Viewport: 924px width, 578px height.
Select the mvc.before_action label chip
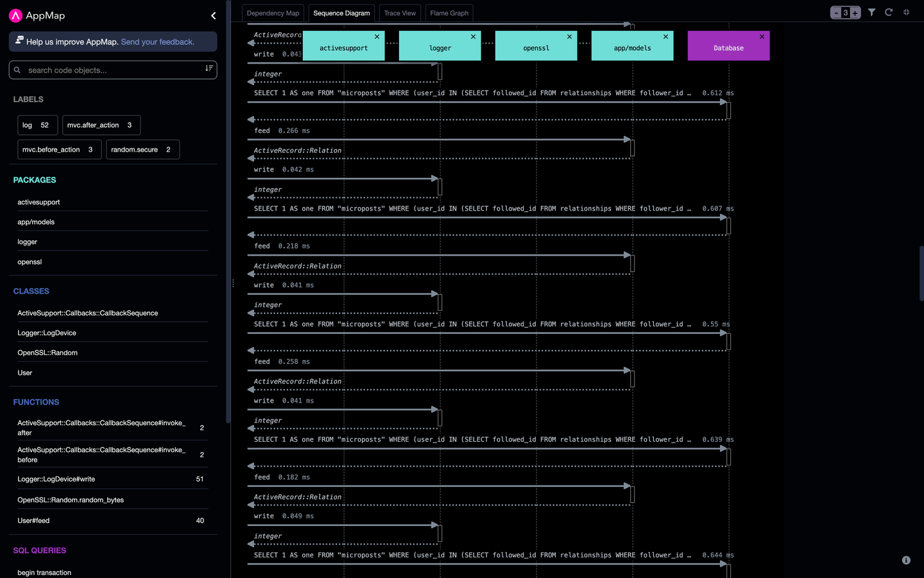click(x=59, y=150)
